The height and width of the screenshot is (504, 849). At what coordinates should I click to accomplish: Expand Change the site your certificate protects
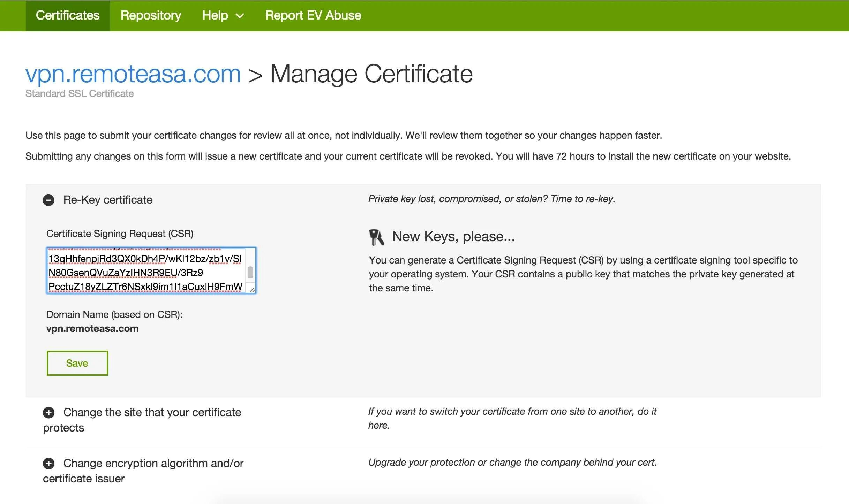(x=48, y=413)
